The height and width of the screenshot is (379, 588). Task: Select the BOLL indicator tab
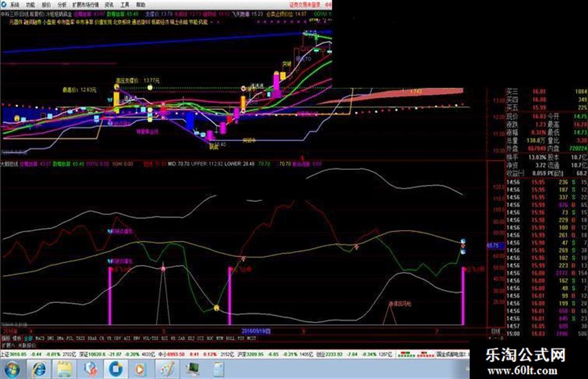pos(230,338)
